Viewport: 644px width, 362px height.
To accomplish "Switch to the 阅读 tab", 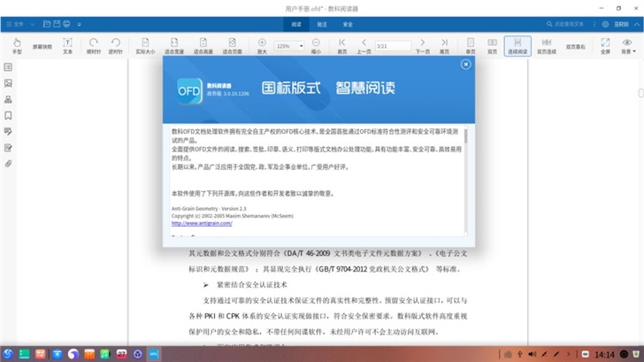I will tap(296, 24).
